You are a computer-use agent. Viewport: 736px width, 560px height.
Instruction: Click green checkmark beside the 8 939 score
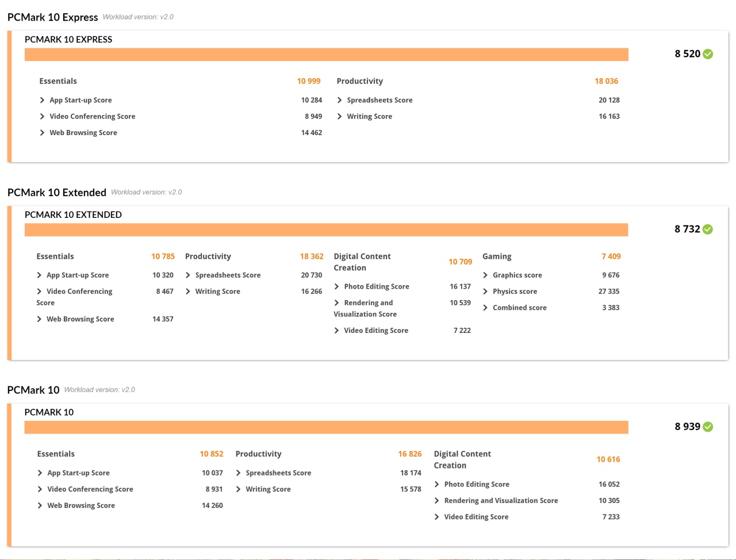[x=708, y=427]
